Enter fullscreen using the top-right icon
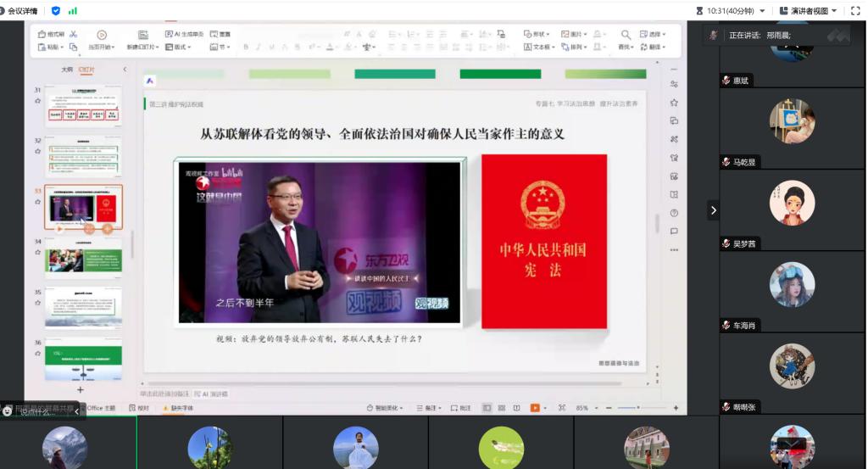868x469 pixels. tap(855, 11)
